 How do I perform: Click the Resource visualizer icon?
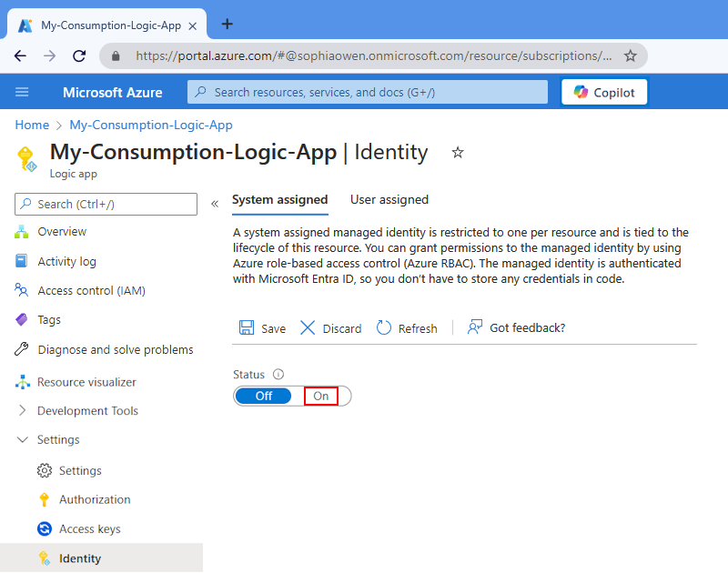[22, 382]
